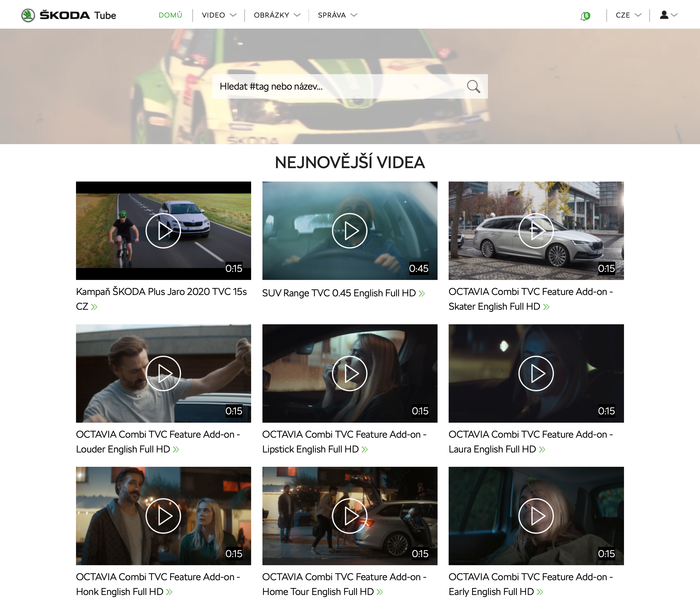Play OCTAVIA Combi Skater video
This screenshot has width=700, height=613.
pos(536,231)
